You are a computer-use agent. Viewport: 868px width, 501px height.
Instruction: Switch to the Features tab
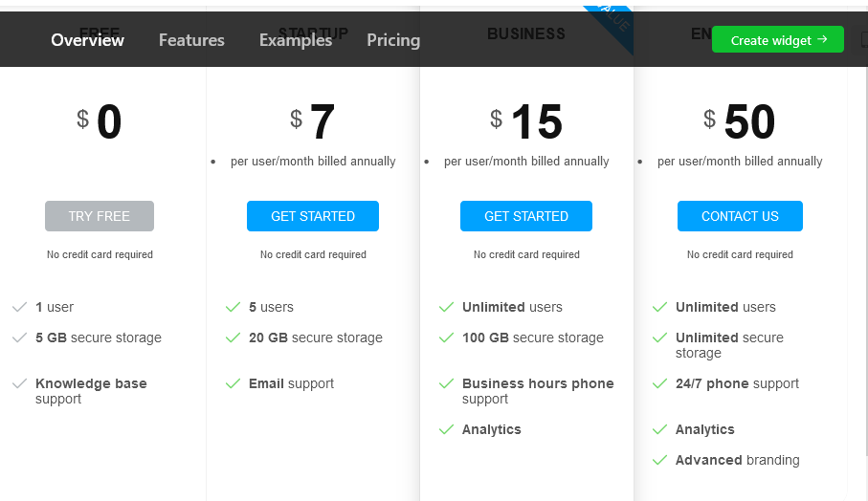[x=191, y=40]
